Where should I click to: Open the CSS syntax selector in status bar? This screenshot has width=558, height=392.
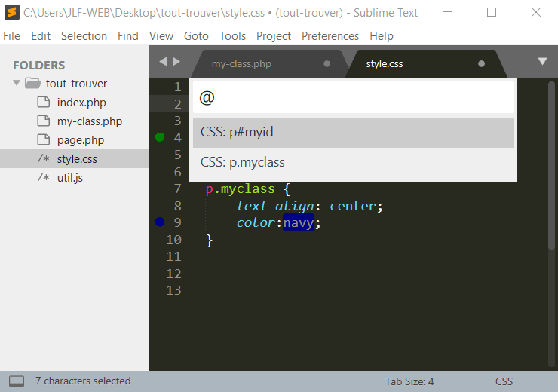pos(504,381)
